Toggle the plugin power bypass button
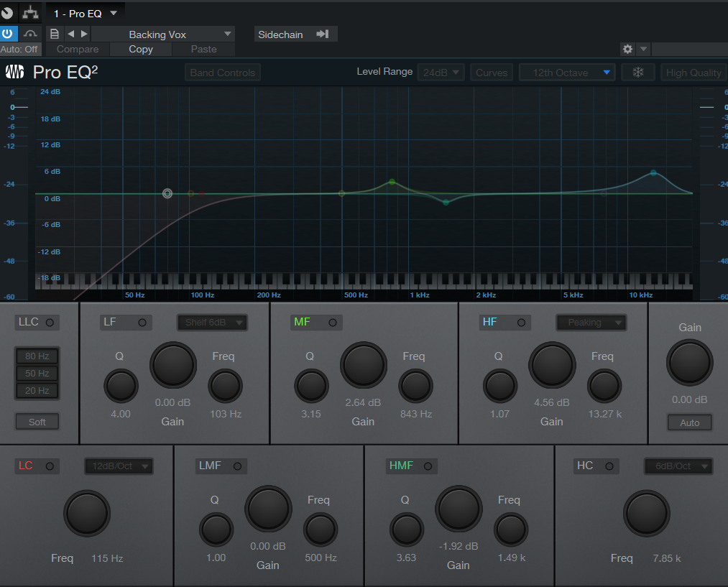The height and width of the screenshot is (587, 728). click(8, 34)
